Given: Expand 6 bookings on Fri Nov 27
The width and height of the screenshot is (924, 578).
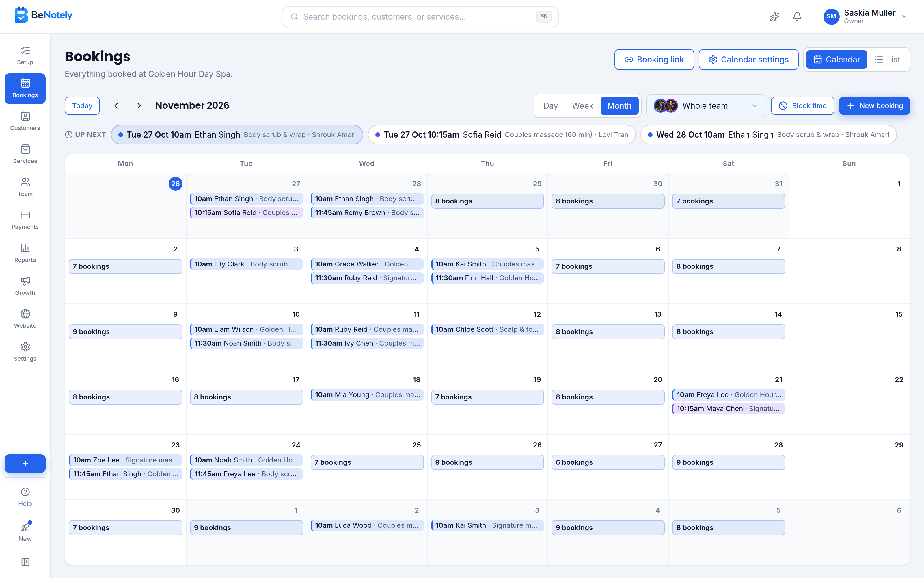Looking at the screenshot, I should [608, 462].
